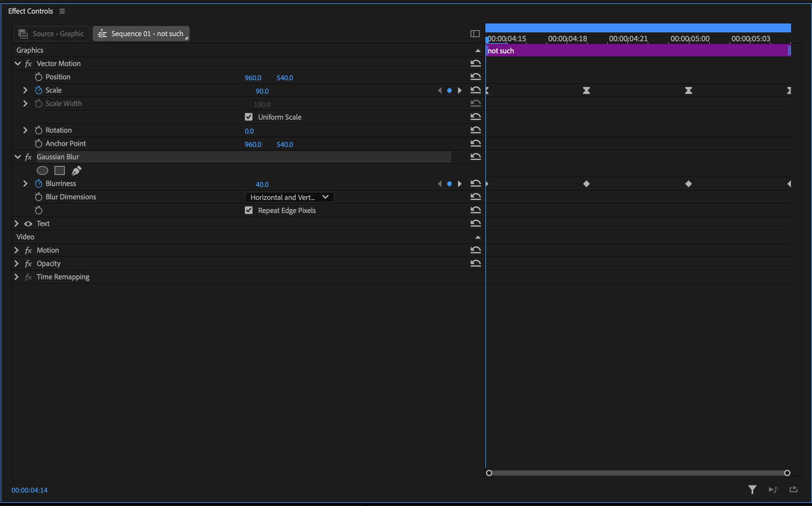The image size is (812, 506).
Task: Toggle Rotation animation stopwatch
Action: click(38, 130)
